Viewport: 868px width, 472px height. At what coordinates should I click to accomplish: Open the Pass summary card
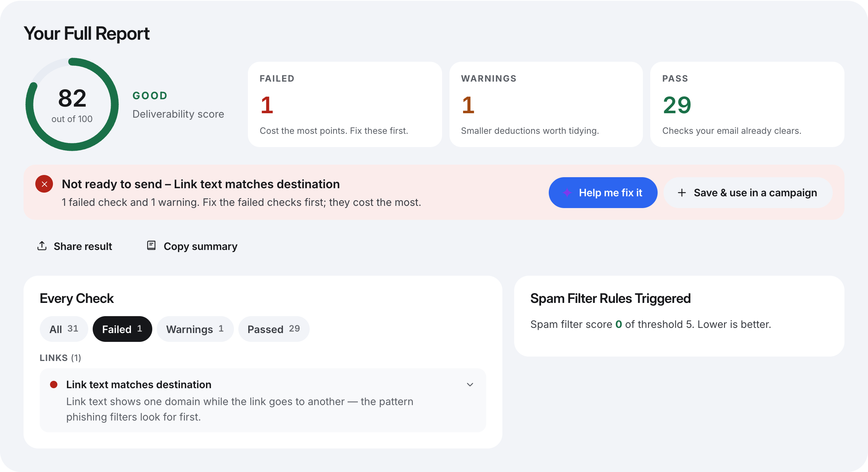[x=747, y=104]
